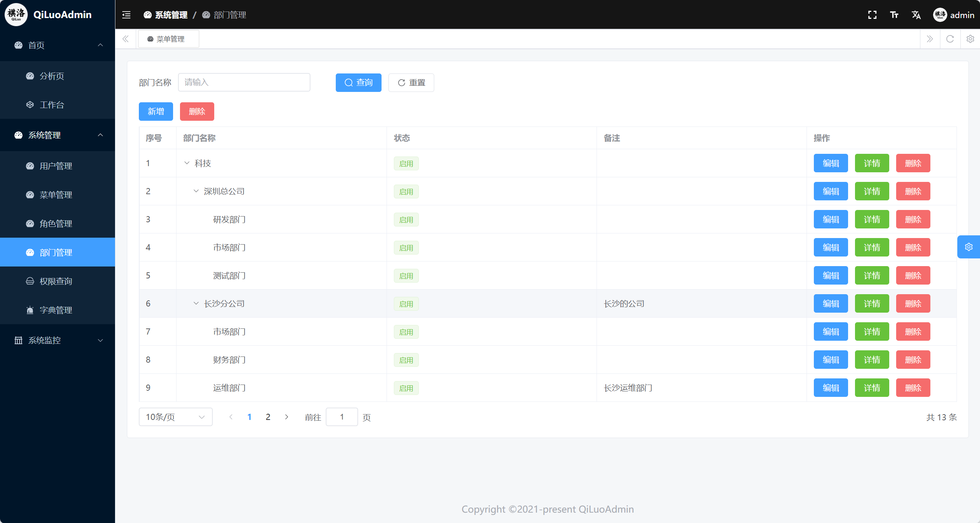Edit the 长沙分公司 department row
The height and width of the screenshot is (523, 980).
point(830,303)
